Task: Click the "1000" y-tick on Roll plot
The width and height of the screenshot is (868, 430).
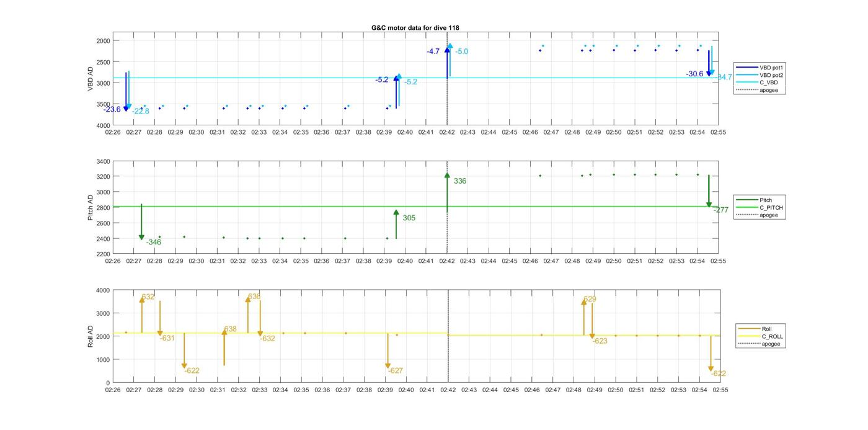Action: coord(103,360)
